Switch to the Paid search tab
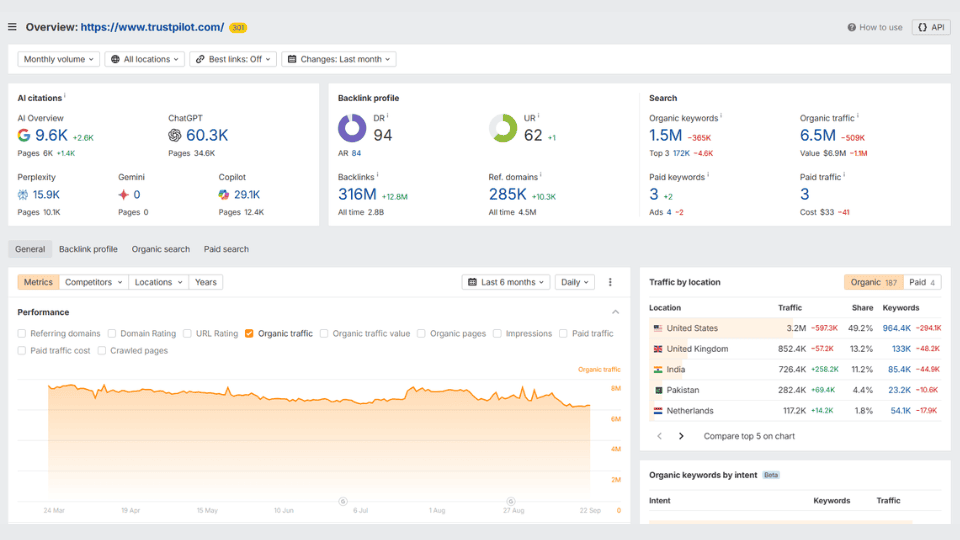960x540 pixels. [x=226, y=249]
